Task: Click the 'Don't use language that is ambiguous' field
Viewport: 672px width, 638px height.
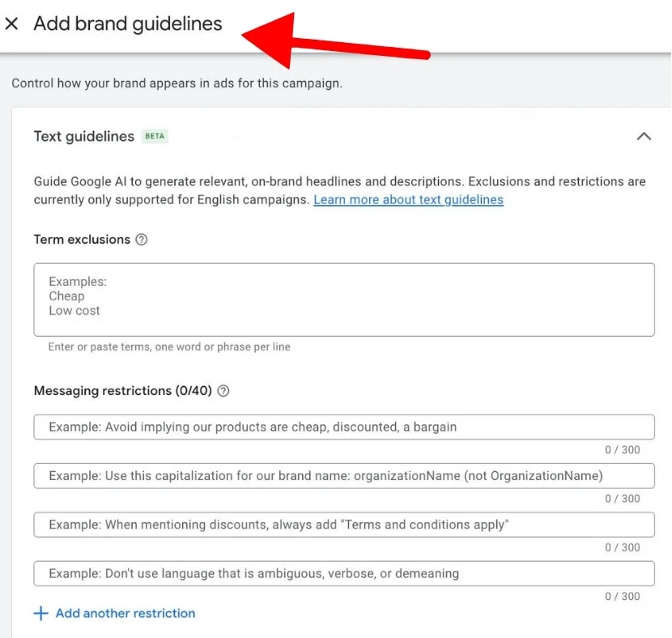Action: tap(343, 573)
